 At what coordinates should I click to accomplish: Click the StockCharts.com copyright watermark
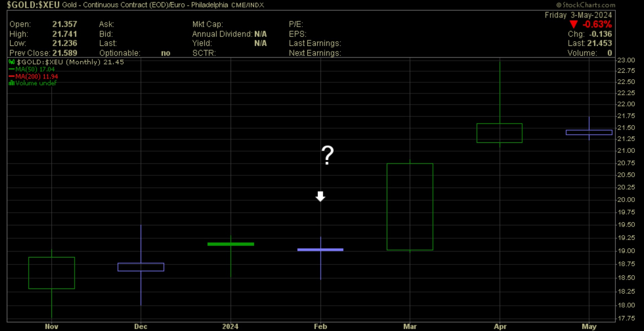(x=586, y=5)
